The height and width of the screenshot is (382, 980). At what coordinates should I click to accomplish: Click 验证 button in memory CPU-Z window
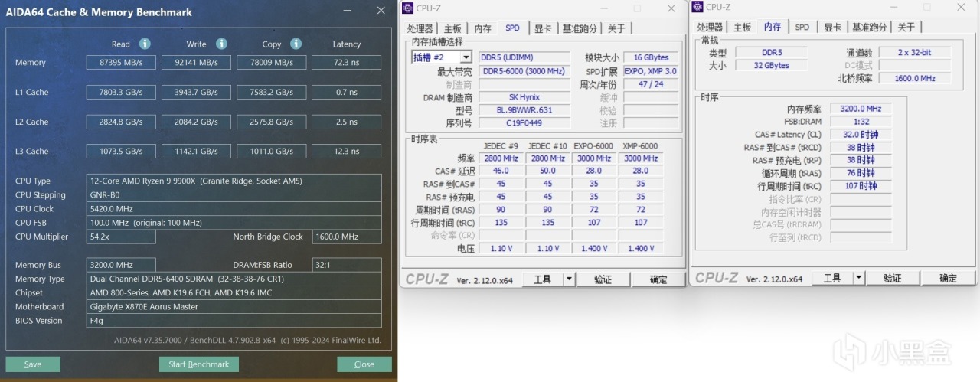pos(893,278)
